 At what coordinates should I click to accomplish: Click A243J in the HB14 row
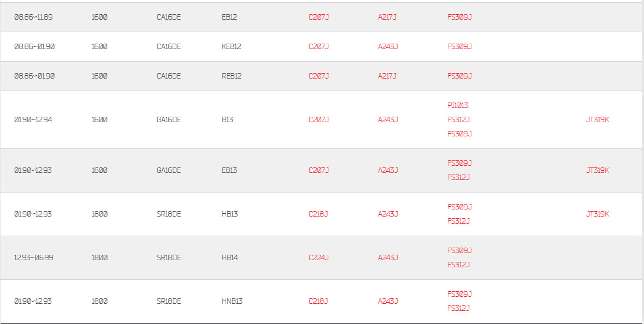[388, 257]
